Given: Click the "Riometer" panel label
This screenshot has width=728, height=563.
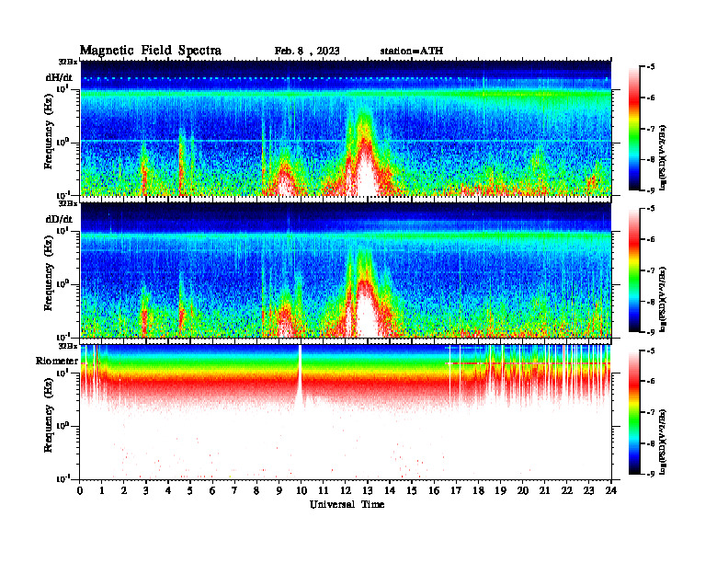Looking at the screenshot, I should click(57, 361).
